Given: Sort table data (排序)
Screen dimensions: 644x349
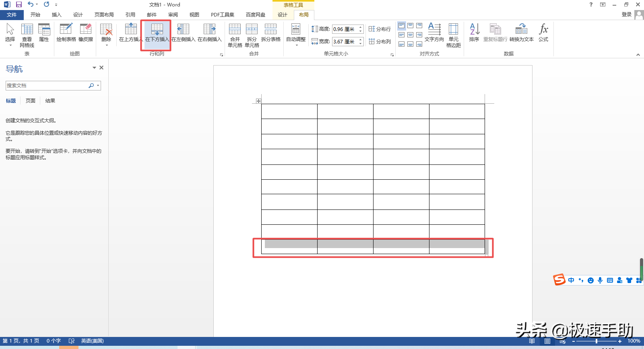Looking at the screenshot, I should [474, 33].
